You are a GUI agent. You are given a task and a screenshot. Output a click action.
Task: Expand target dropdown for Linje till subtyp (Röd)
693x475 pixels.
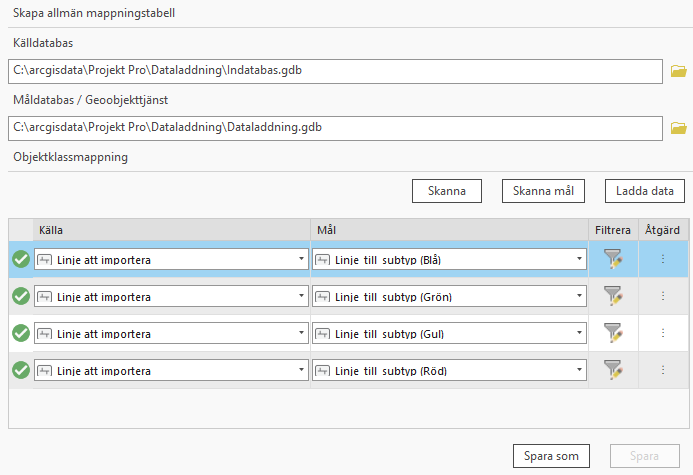point(579,370)
